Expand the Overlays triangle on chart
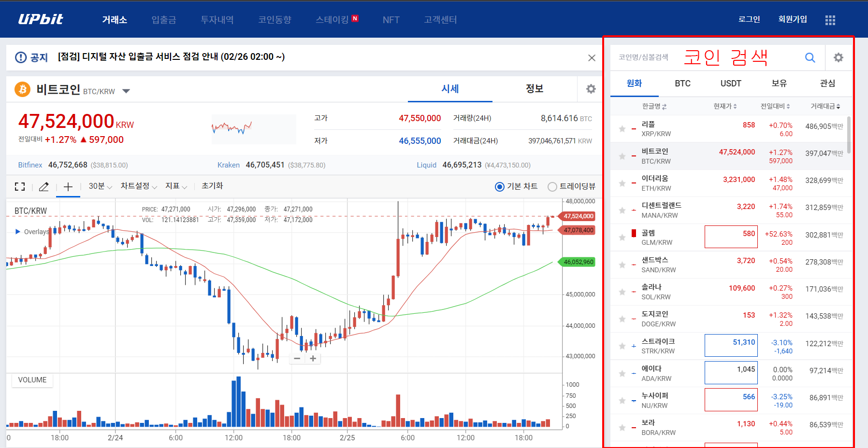Image resolution: width=868 pixels, height=448 pixels. (18, 232)
